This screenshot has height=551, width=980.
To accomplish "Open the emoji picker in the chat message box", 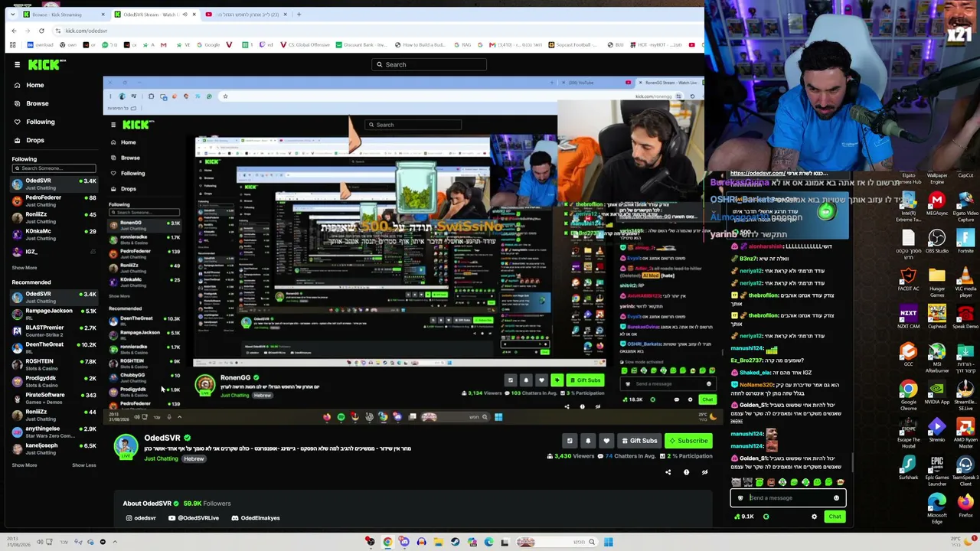I will [836, 498].
